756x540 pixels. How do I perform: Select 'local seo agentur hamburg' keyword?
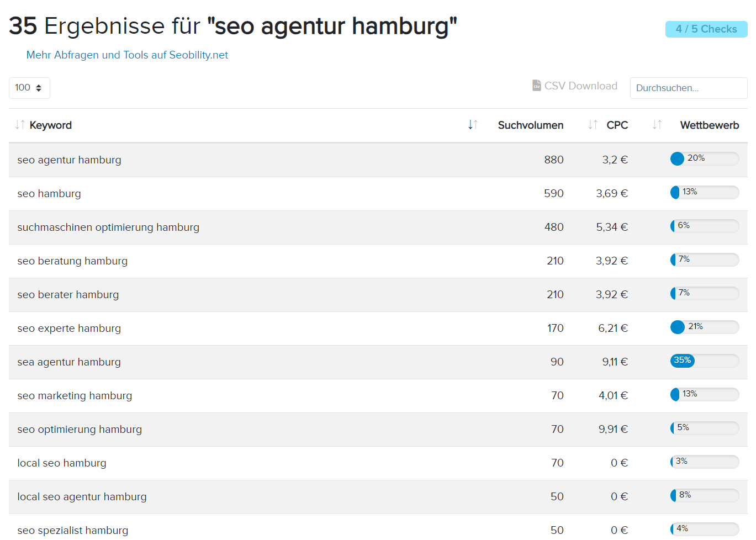tap(82, 497)
